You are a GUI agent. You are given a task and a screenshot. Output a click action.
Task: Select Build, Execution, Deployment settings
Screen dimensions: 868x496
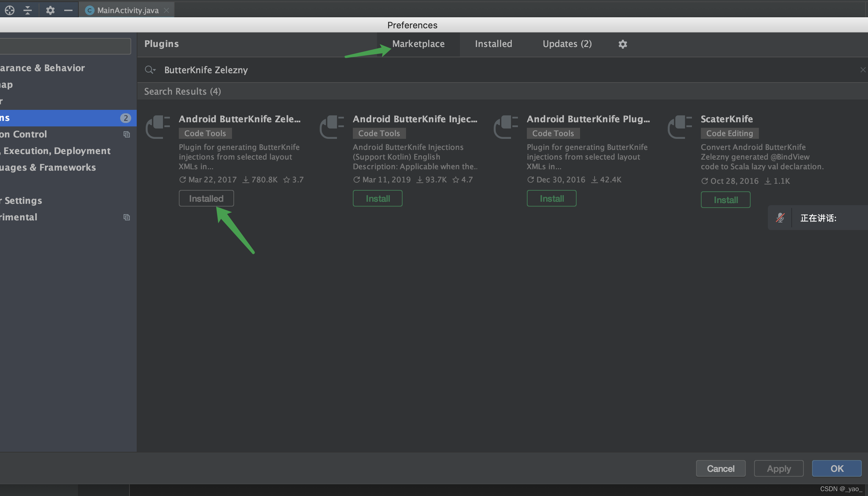(x=68, y=151)
